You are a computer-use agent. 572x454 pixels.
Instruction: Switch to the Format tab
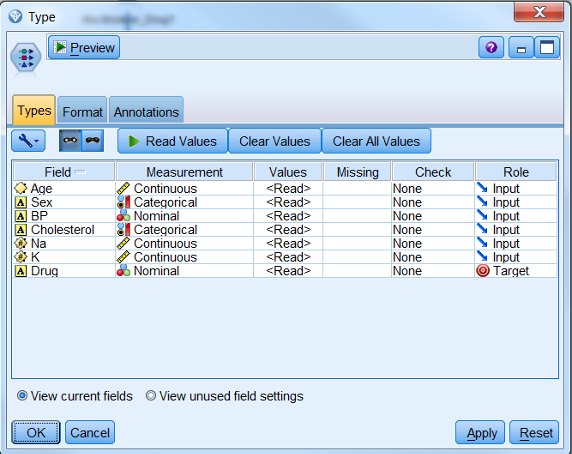coord(82,111)
